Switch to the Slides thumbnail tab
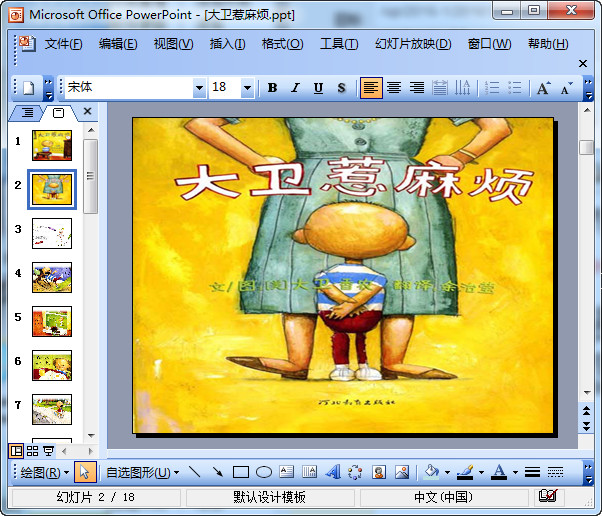Viewport: 602px width, 516px height. [x=58, y=113]
